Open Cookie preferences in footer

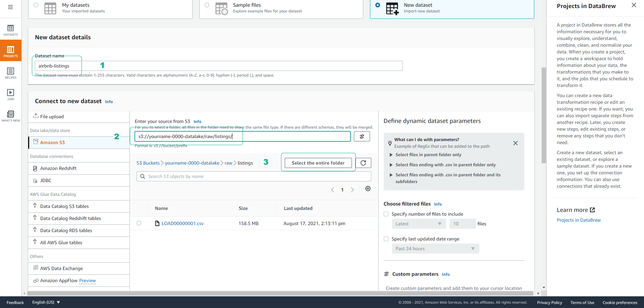(620, 303)
